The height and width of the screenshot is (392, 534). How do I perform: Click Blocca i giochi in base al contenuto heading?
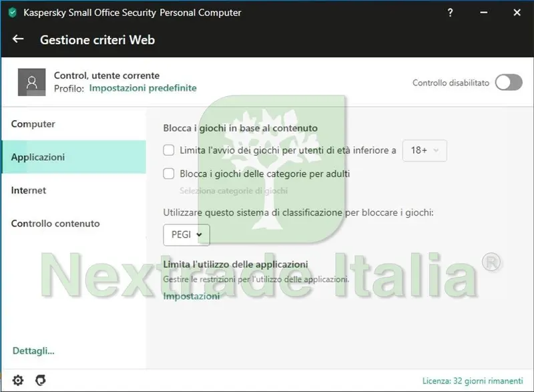tap(240, 128)
